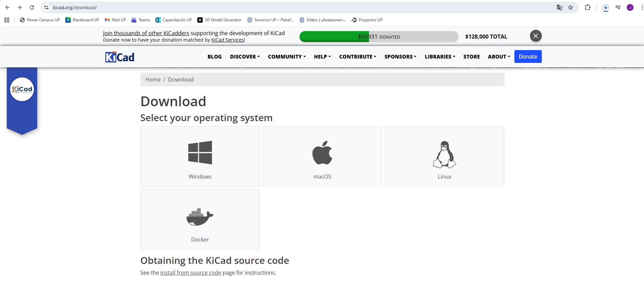The width and height of the screenshot is (644, 297).
Task: Expand the LIBRARIES dropdown menu
Action: tap(440, 57)
